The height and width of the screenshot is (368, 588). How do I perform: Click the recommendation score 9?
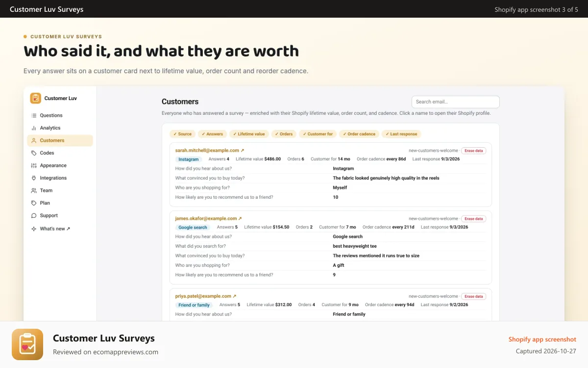click(334, 275)
